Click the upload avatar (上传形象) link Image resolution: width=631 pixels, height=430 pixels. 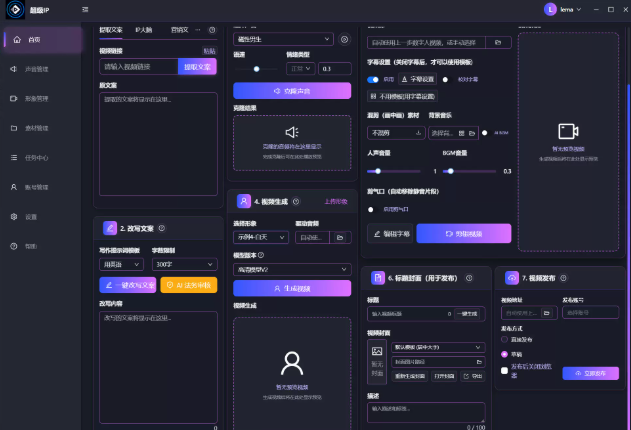[336, 202]
